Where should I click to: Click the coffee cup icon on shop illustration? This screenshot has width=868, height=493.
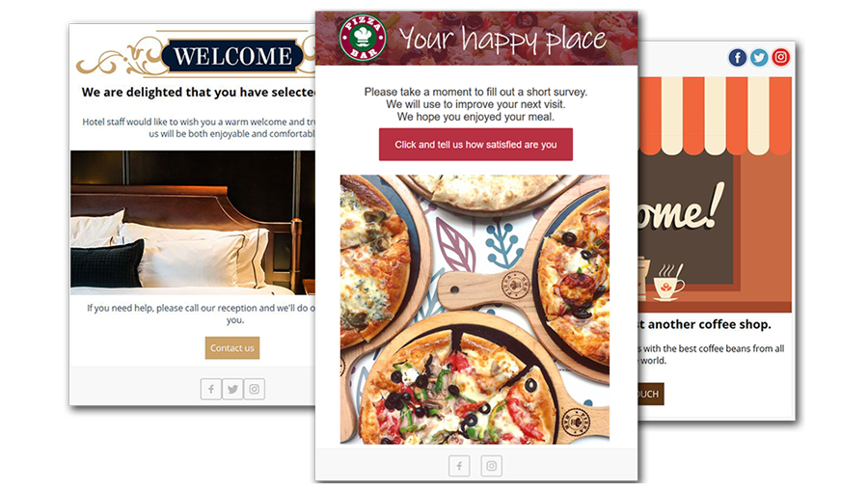pyautogui.click(x=668, y=283)
